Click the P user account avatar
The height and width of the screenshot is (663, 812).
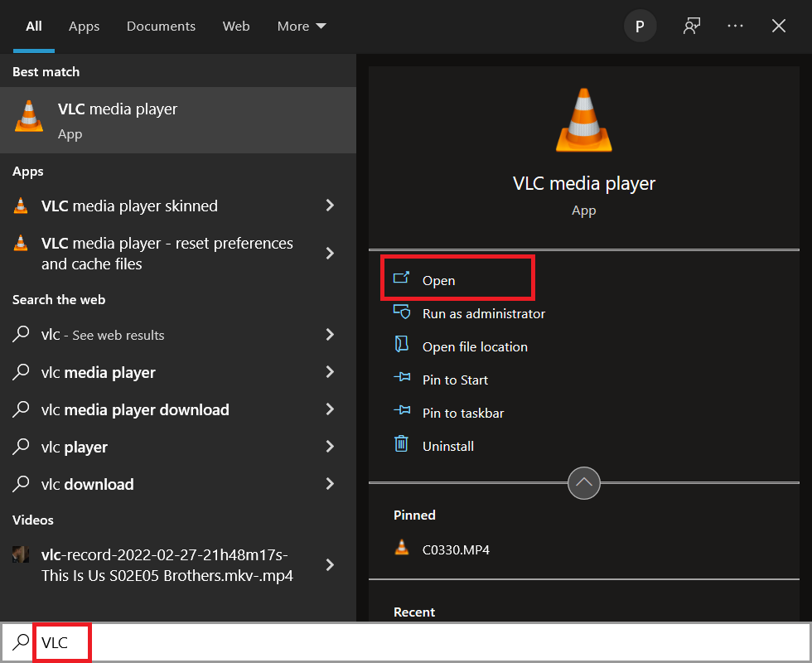pos(640,26)
